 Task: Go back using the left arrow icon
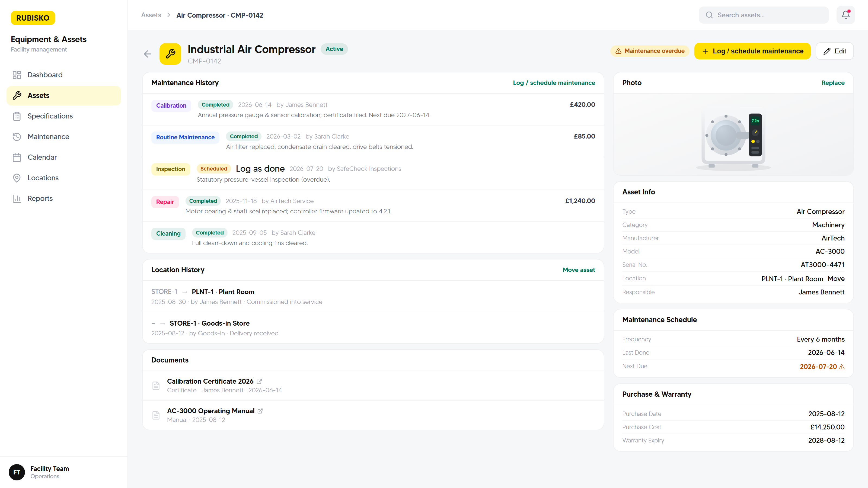[x=147, y=54]
